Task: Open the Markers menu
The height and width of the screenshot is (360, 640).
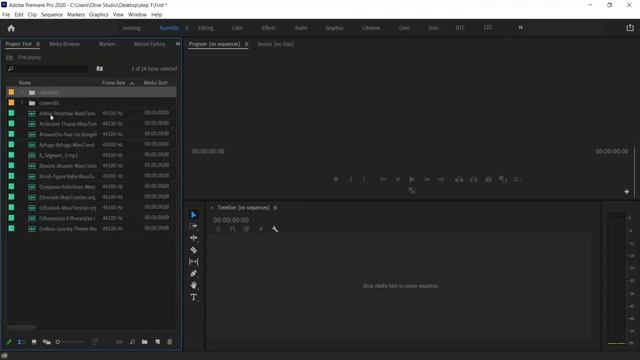Action: 76,15
